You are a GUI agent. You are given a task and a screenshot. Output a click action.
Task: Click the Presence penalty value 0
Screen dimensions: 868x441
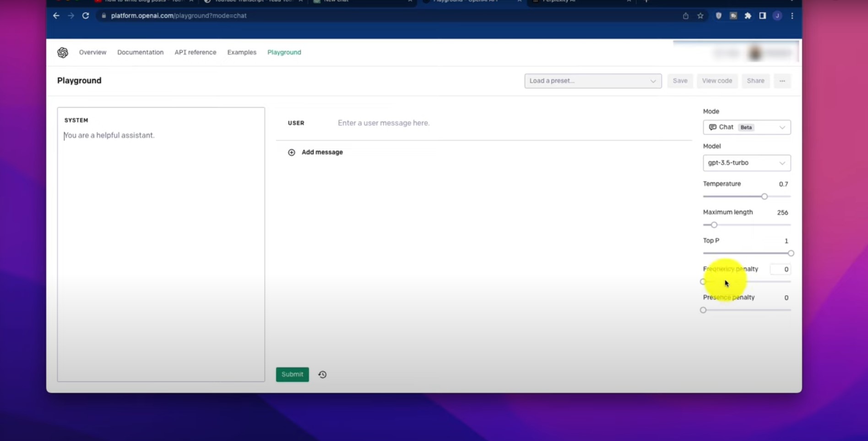coord(786,298)
